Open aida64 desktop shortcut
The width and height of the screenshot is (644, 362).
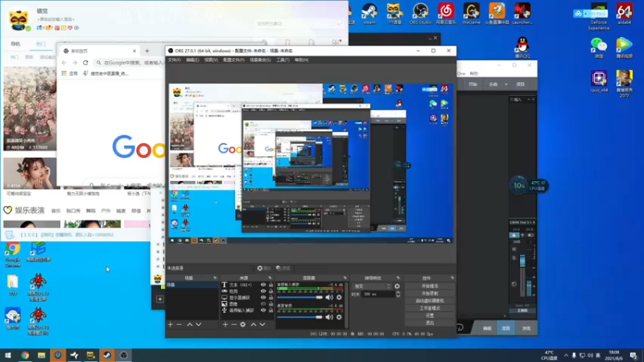pyautogui.click(x=624, y=14)
